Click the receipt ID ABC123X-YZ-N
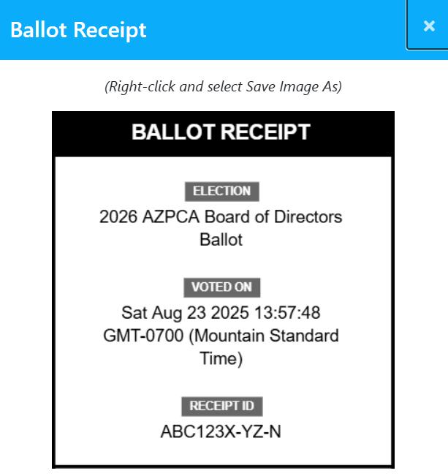Screen dimensions: 448x476 221,431
